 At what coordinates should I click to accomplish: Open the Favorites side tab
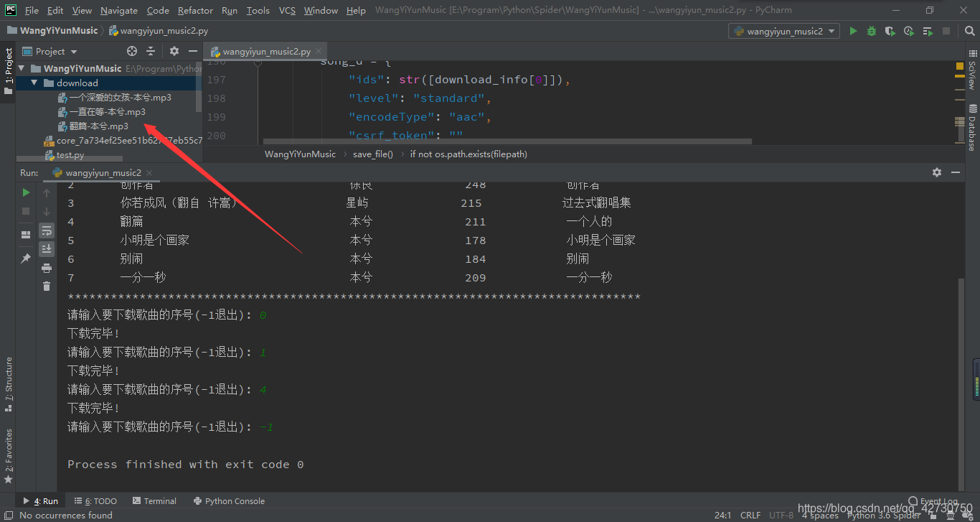(x=9, y=456)
